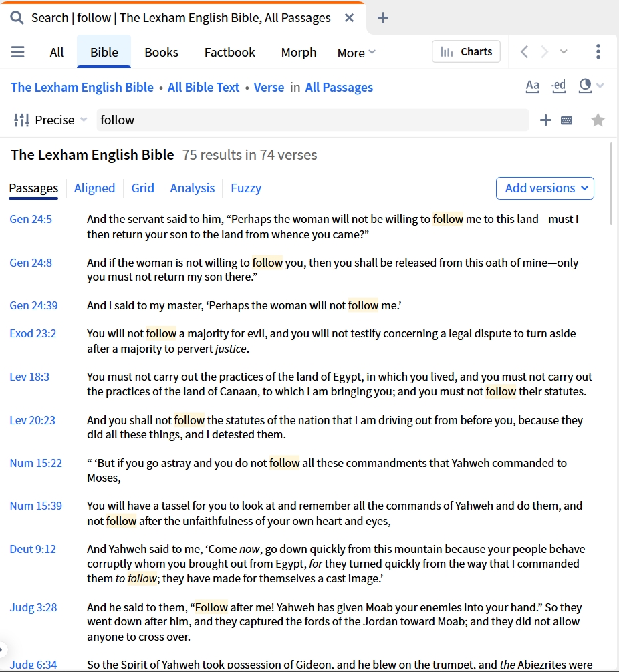
Task: Open the Lev 18:3 reference
Action: [x=29, y=377]
